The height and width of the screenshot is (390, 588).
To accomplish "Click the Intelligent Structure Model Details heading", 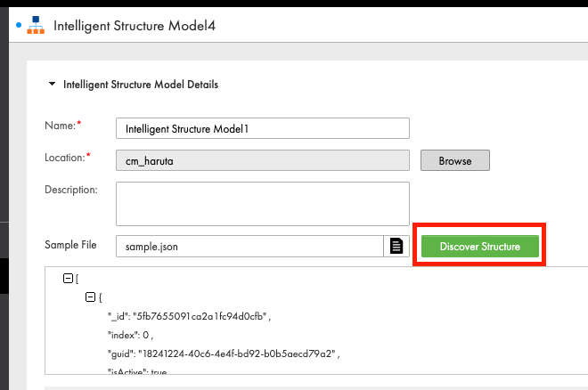I will [x=141, y=85].
